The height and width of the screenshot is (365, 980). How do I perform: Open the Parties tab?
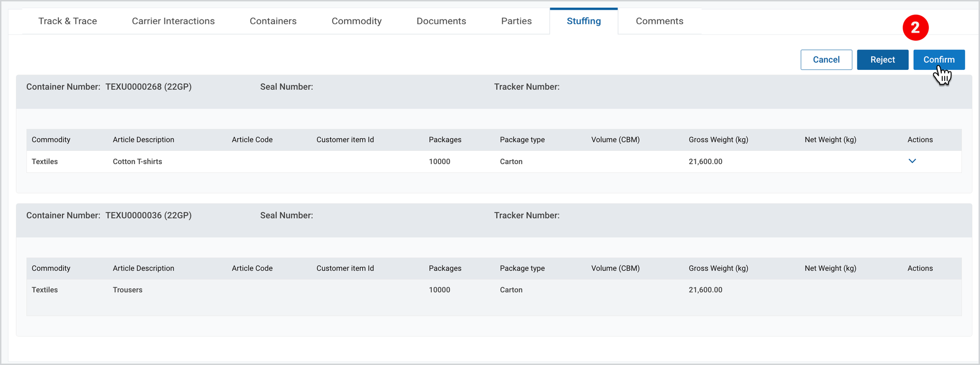(516, 21)
